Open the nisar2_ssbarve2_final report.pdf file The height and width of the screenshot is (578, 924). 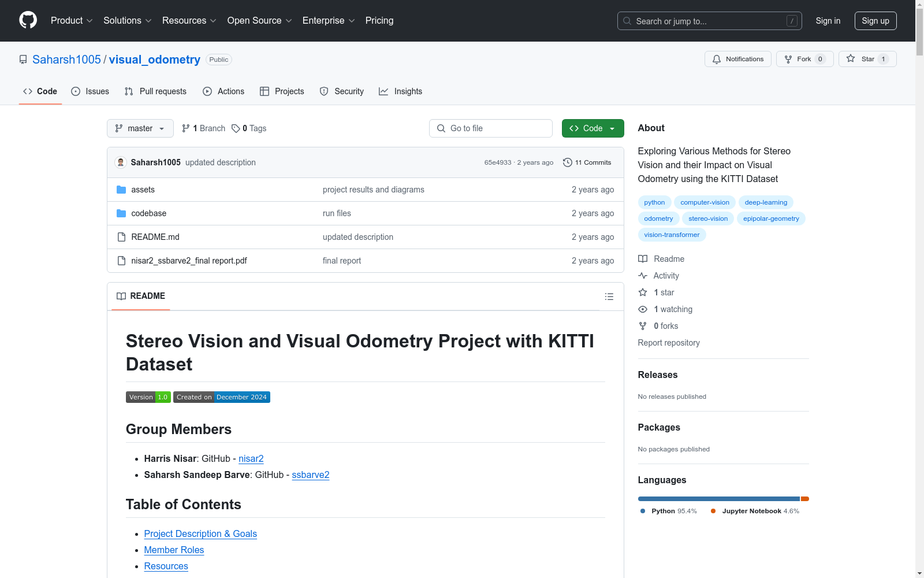(x=189, y=261)
